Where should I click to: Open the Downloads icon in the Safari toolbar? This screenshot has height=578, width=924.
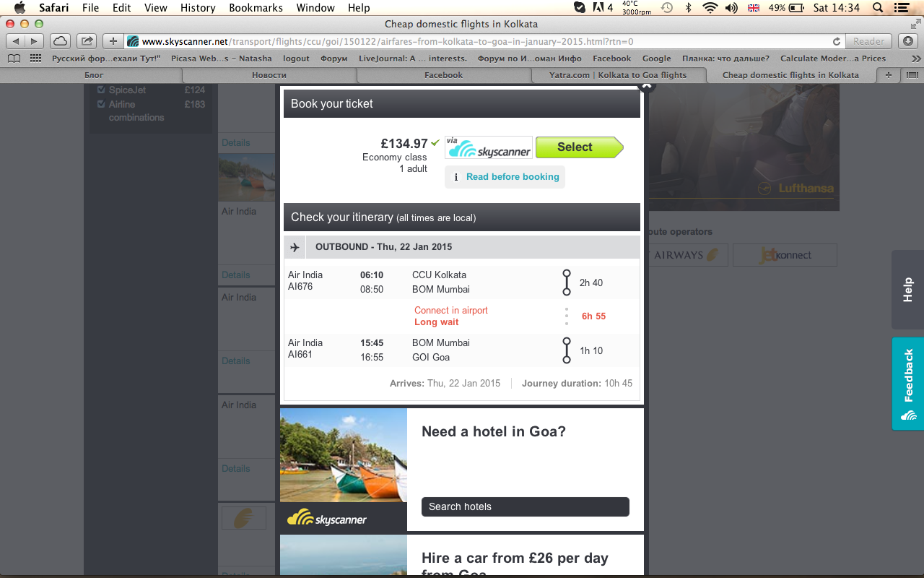pyautogui.click(x=908, y=41)
